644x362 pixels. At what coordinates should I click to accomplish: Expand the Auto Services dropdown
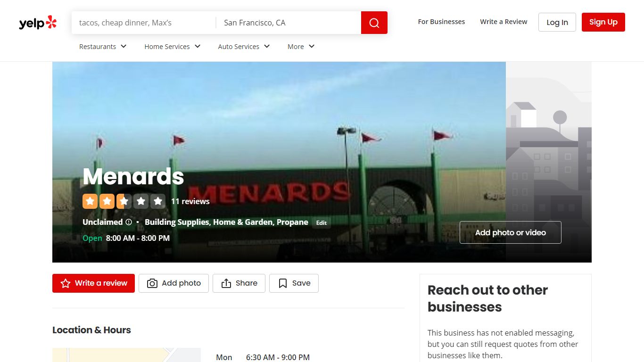click(244, 47)
